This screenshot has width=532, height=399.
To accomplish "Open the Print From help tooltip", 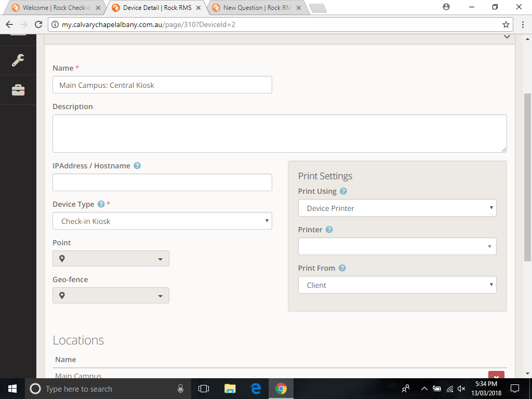I will point(342,268).
